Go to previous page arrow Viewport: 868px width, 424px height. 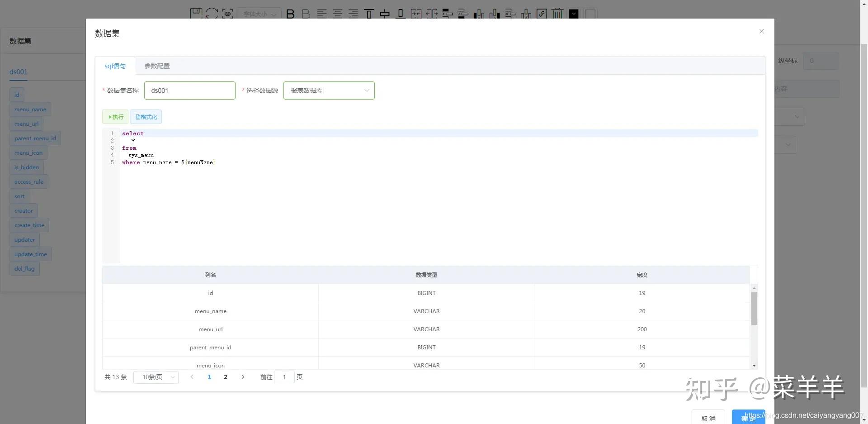(192, 377)
